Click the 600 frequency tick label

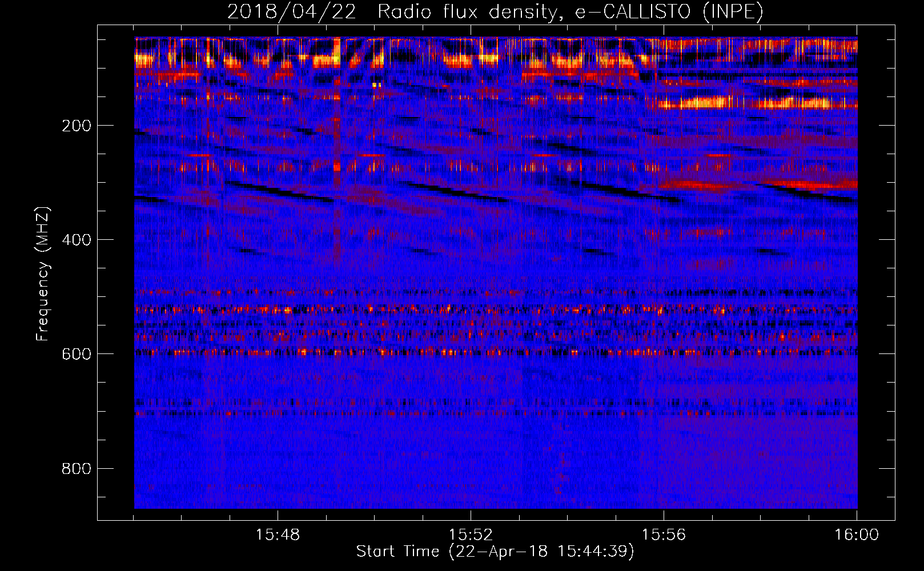click(77, 354)
